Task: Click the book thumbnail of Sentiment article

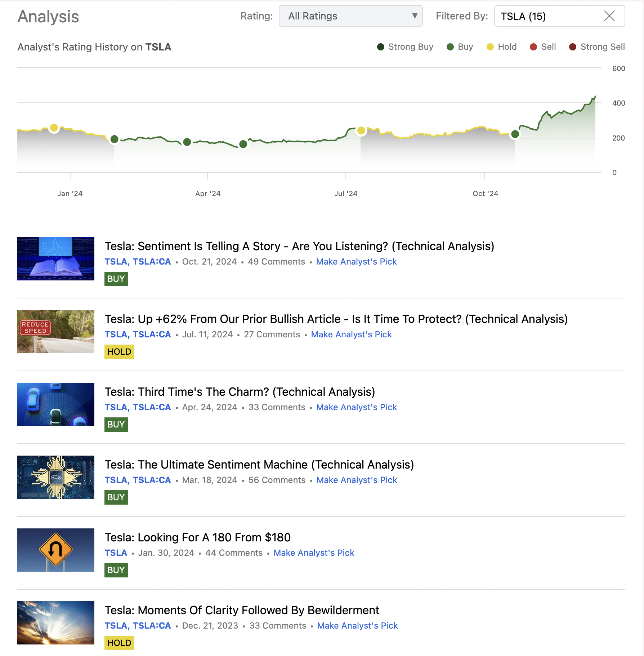Action: (x=56, y=259)
